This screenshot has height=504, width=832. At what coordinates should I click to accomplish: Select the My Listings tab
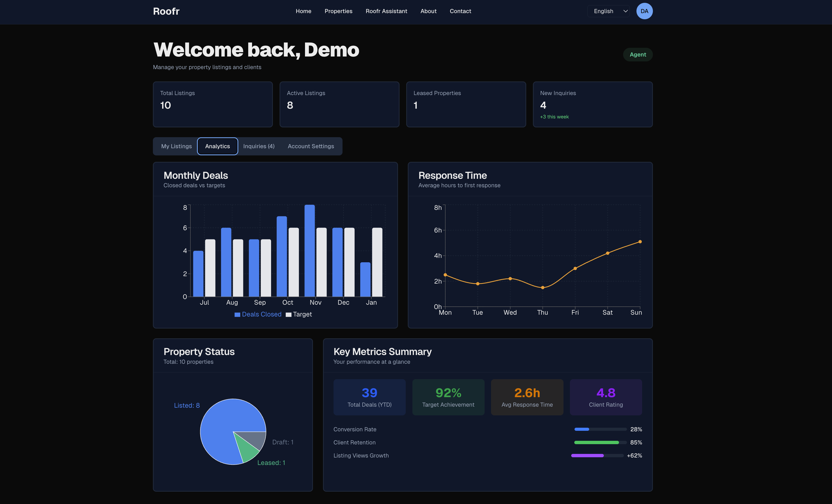click(176, 146)
